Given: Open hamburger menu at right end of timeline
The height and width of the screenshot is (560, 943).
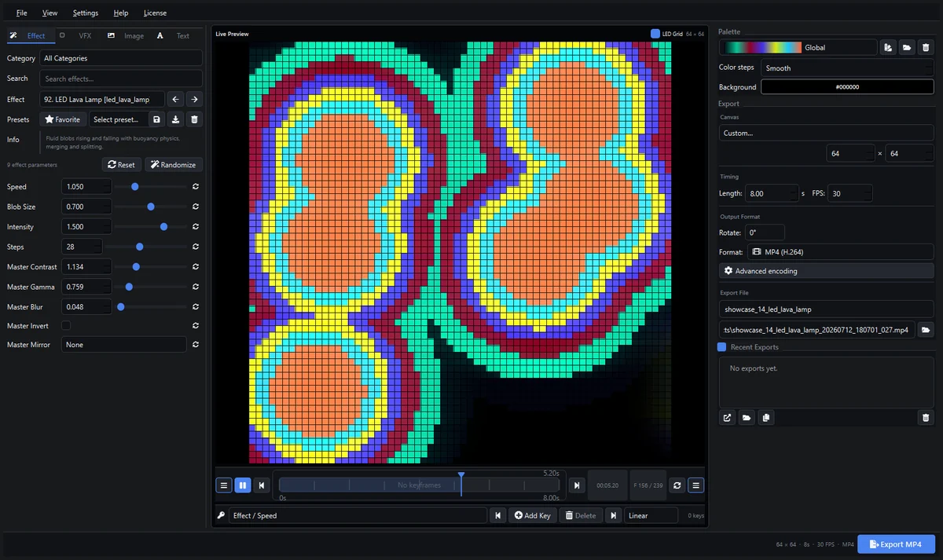Looking at the screenshot, I should [696, 485].
